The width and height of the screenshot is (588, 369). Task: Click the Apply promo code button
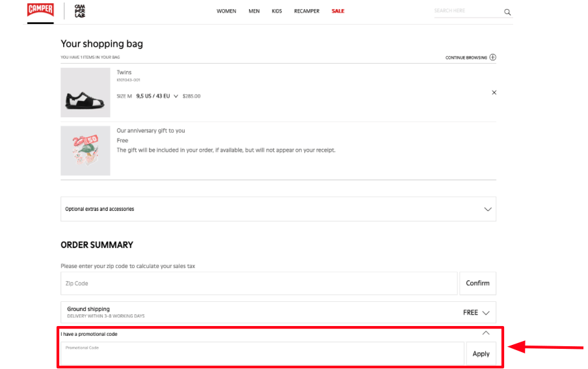[x=481, y=353]
